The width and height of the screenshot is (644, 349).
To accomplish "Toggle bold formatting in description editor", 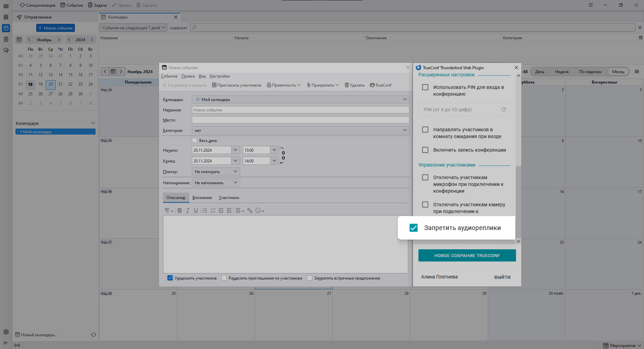I will 180,210.
